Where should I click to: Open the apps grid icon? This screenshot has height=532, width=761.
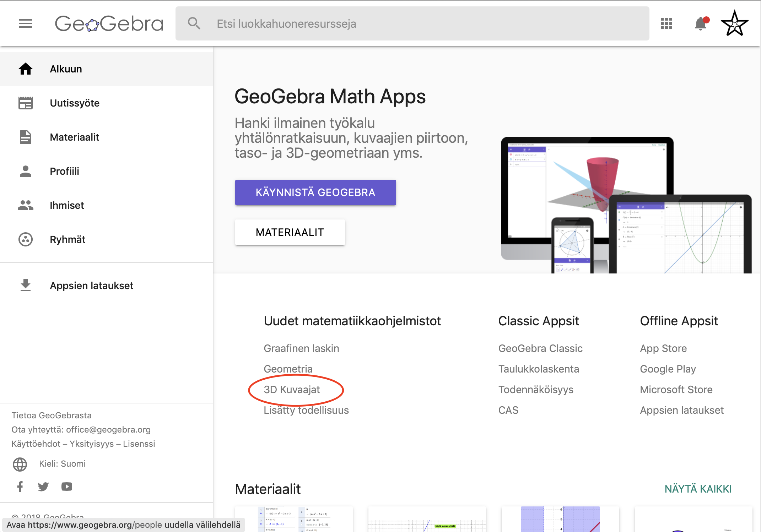coord(666,23)
